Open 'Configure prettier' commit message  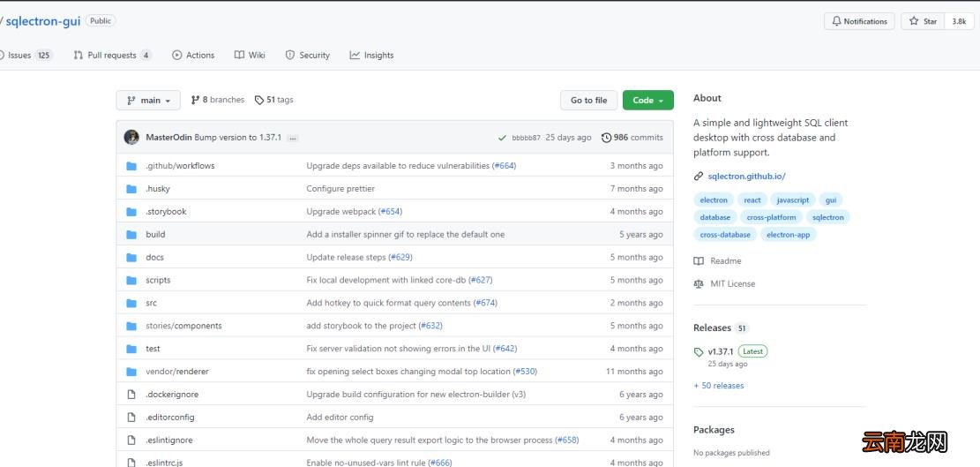coord(340,189)
